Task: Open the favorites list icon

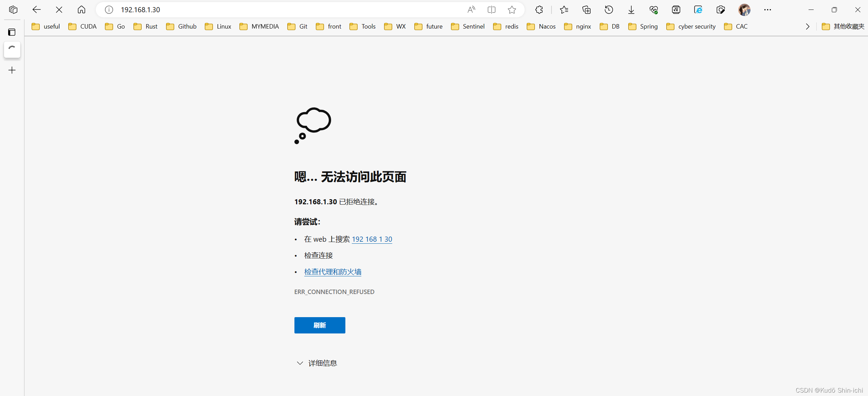Action: [x=564, y=10]
